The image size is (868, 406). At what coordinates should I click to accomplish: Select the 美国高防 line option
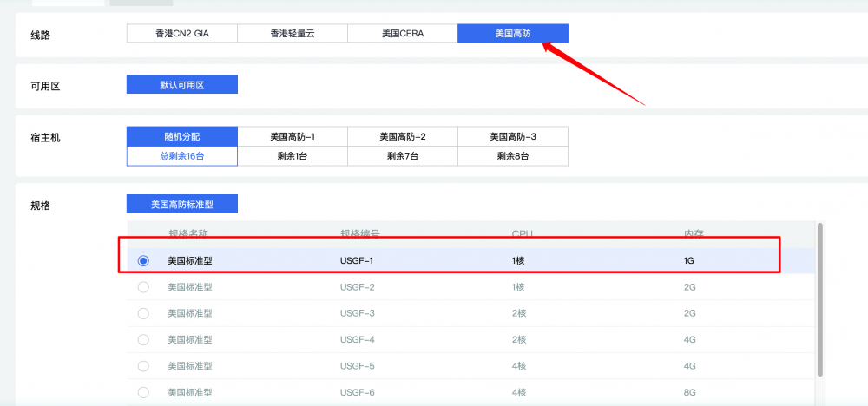click(512, 33)
